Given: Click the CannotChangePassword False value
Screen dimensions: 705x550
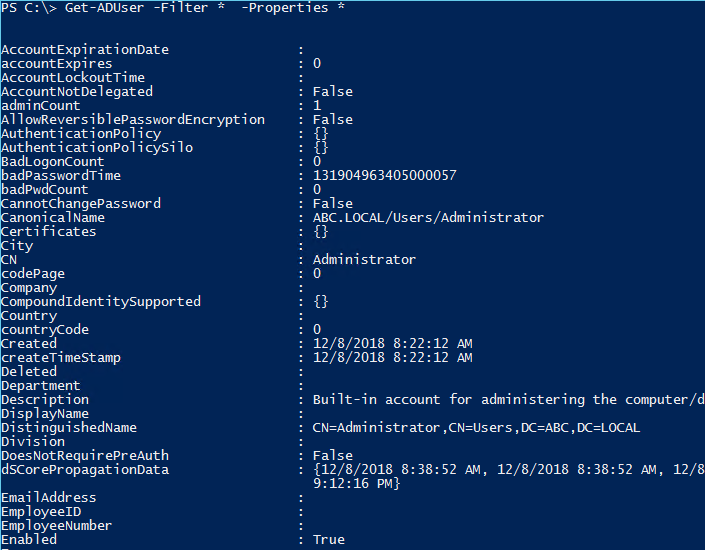Looking at the screenshot, I should click(333, 203).
